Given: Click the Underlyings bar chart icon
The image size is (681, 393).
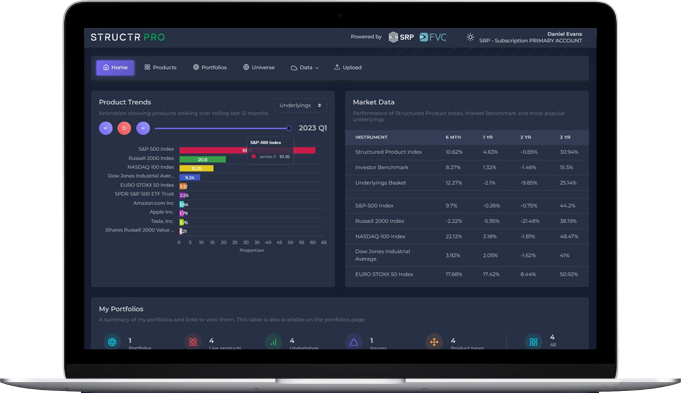Looking at the screenshot, I should (x=273, y=342).
